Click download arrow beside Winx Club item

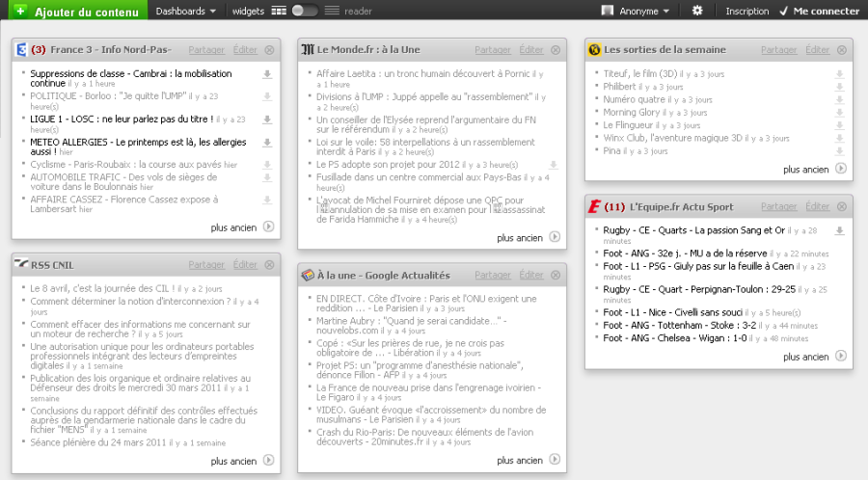(x=840, y=138)
